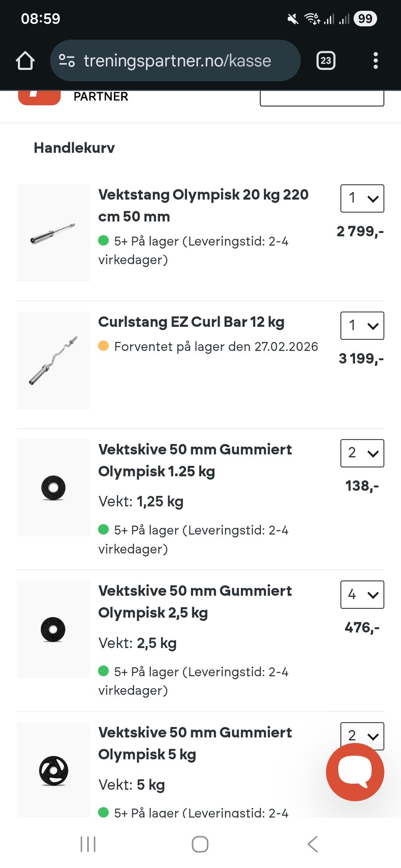
Task: Change quantity of 1.25 kg Vektskive
Action: [362, 453]
